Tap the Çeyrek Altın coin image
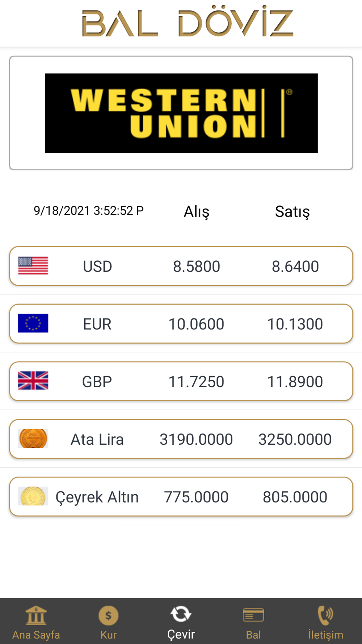This screenshot has width=362, height=644. [x=33, y=496]
